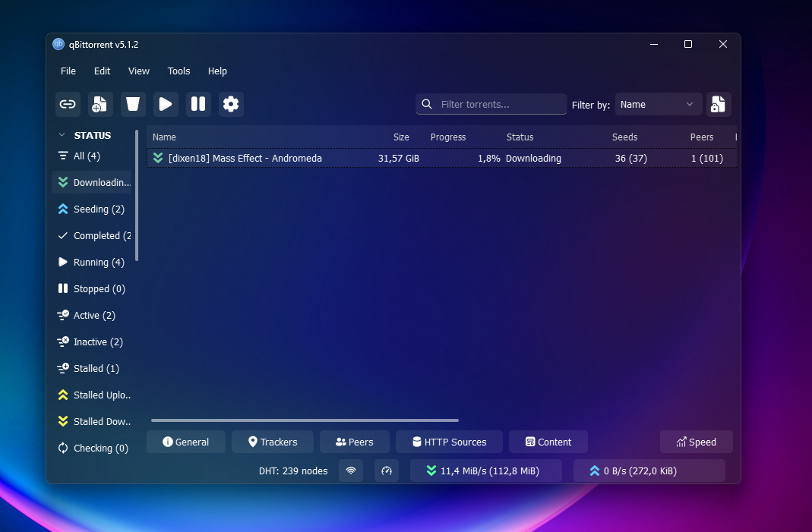Click the upload speed 0 B/s button
The image size is (812, 532).
click(649, 471)
